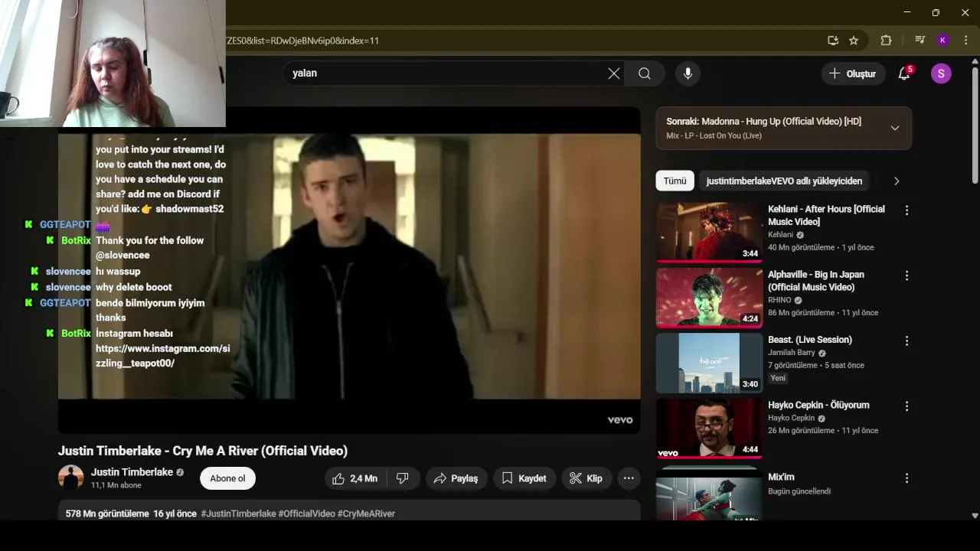Viewport: 980px width, 551px height.
Task: Start voice search with microphone icon
Action: (x=688, y=73)
